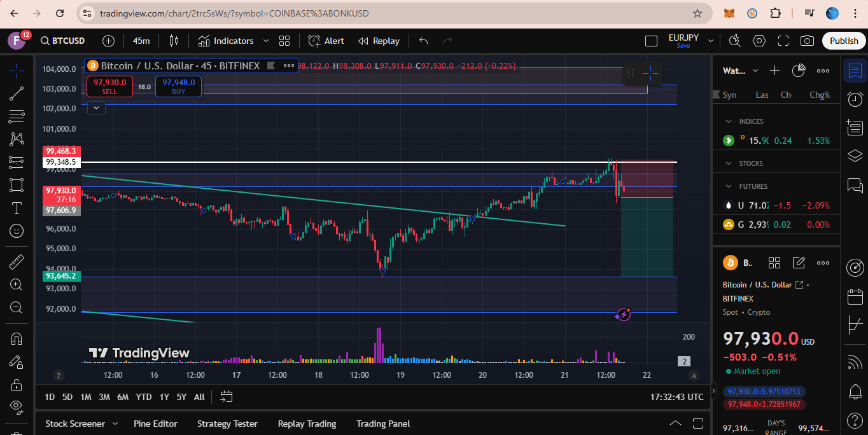Expand favorite indicators dropdown arrow
This screenshot has width=868, height=435.
[x=266, y=41]
